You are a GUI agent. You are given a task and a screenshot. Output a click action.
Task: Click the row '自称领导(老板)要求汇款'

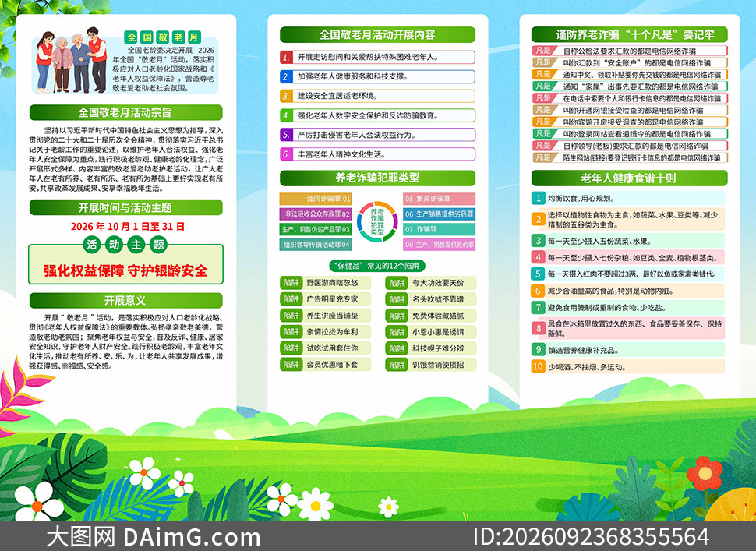(631, 146)
